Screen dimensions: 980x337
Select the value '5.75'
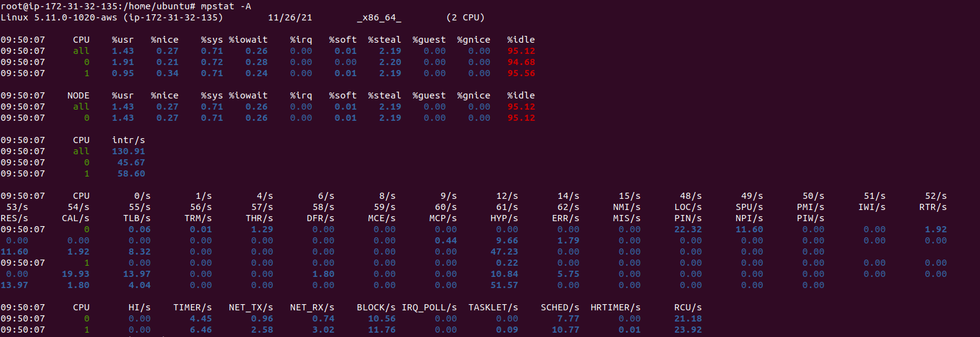569,274
